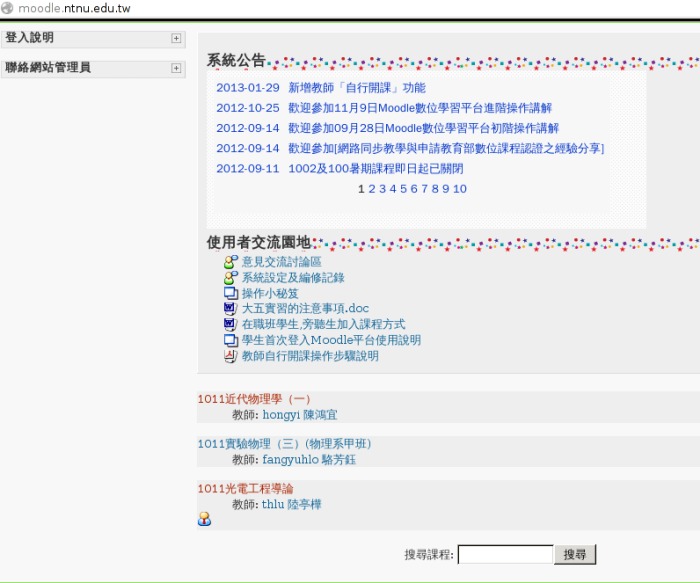Go to announcements page 6
Viewport: 700px width, 583px height.
pyautogui.click(x=414, y=189)
